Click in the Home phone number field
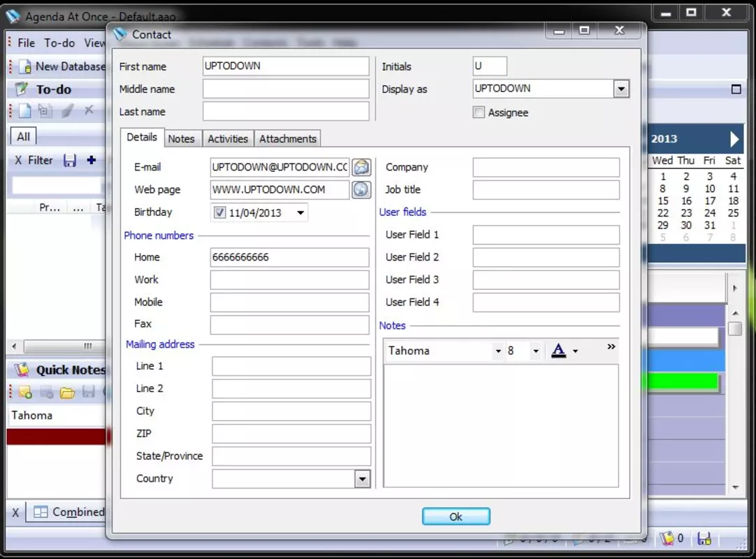 coord(290,258)
